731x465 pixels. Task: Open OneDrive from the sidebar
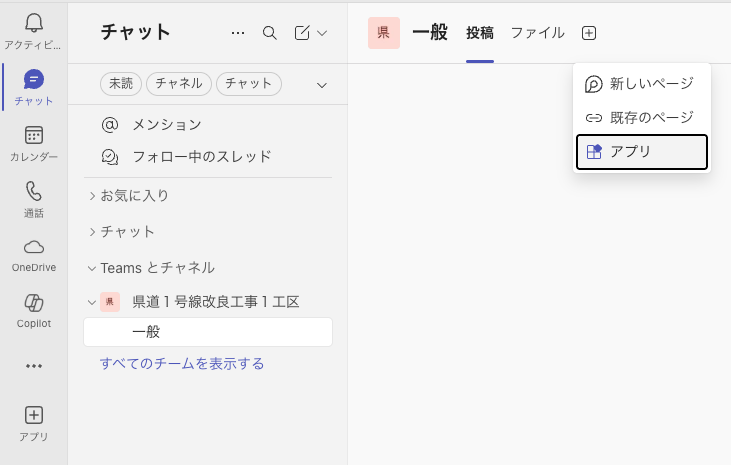click(33, 248)
